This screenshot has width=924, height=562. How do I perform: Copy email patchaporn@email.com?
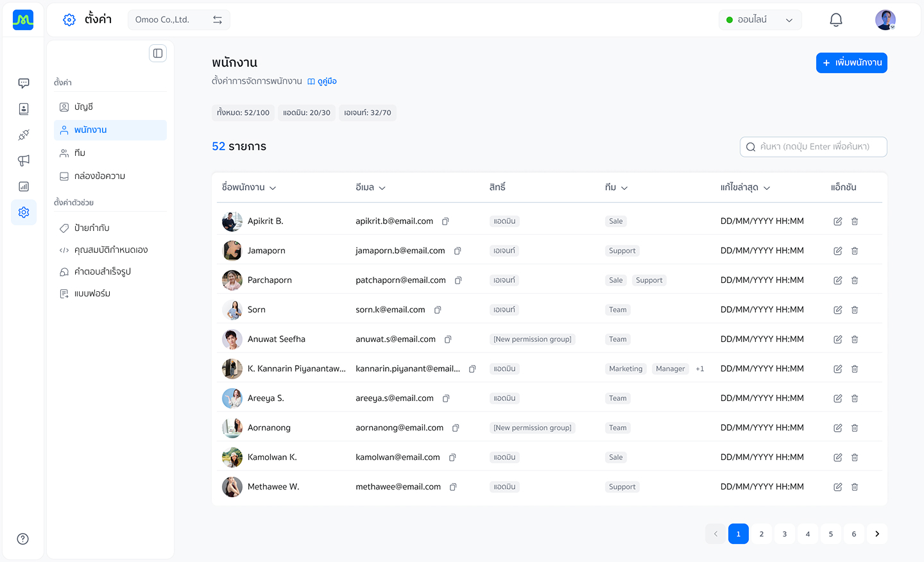pos(458,280)
